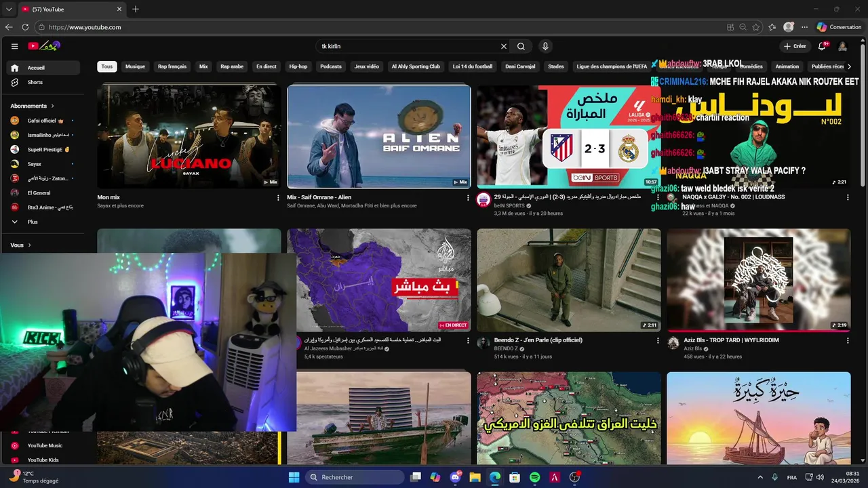Open the Copilot taskbar icon
The width and height of the screenshot is (868, 488).
pos(435,477)
